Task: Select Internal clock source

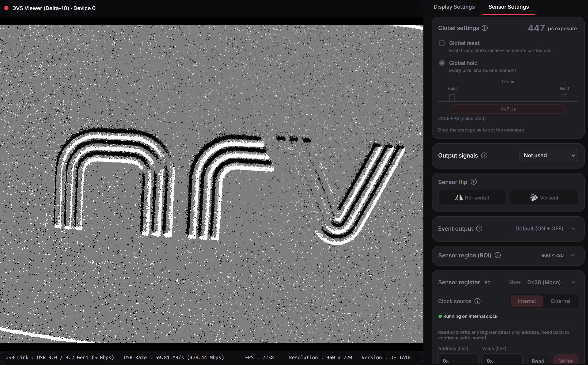Action: [527, 301]
